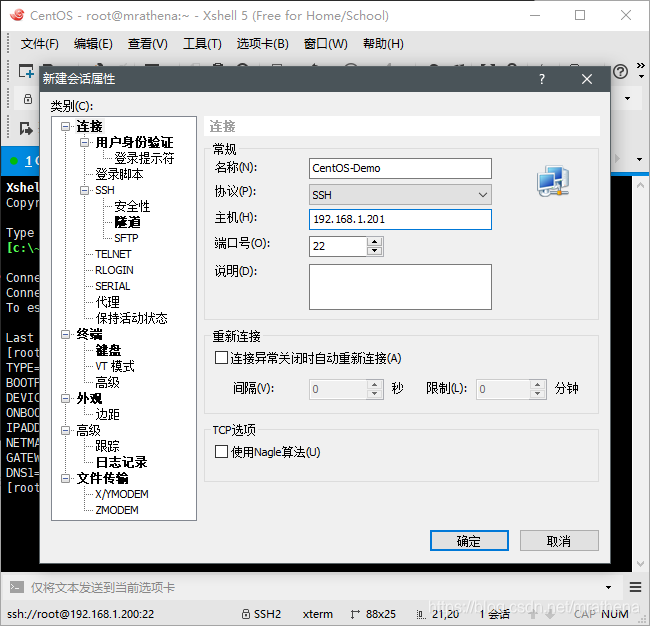
Task: Select 安全性 under SSH
Action: coord(132,206)
